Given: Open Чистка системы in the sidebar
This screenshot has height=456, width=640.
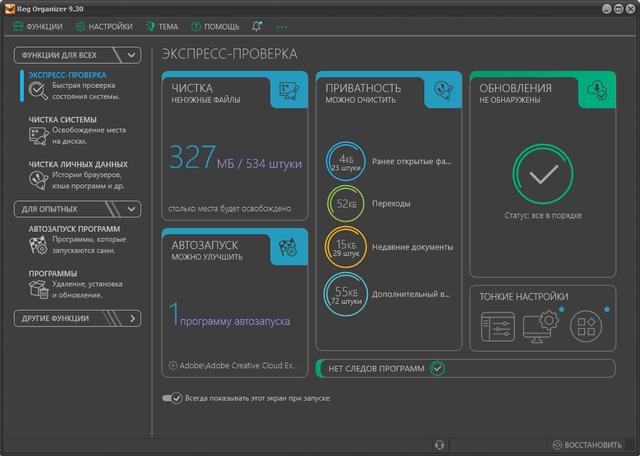Looking at the screenshot, I should 63,119.
